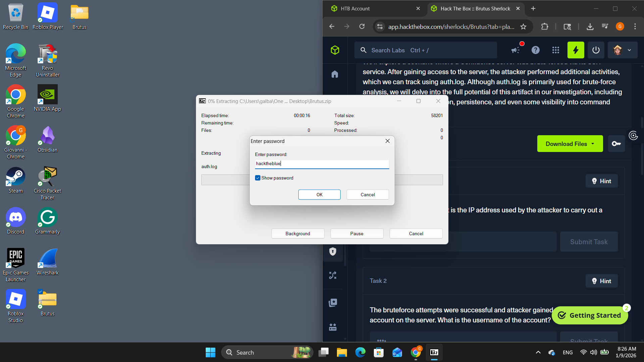The image size is (644, 362).
Task: Open Task View on the taskbar
Action: point(323,353)
